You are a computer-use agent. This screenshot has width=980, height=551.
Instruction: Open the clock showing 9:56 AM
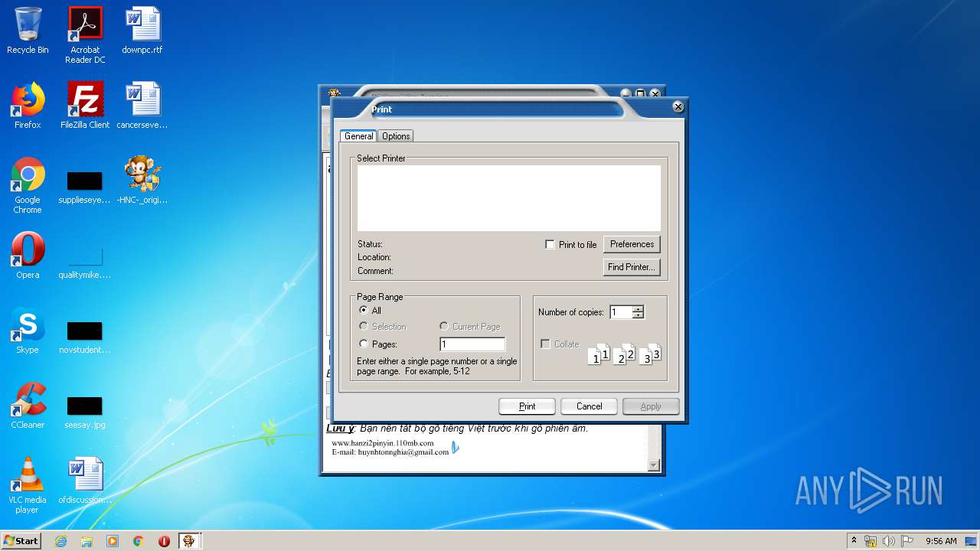point(941,541)
